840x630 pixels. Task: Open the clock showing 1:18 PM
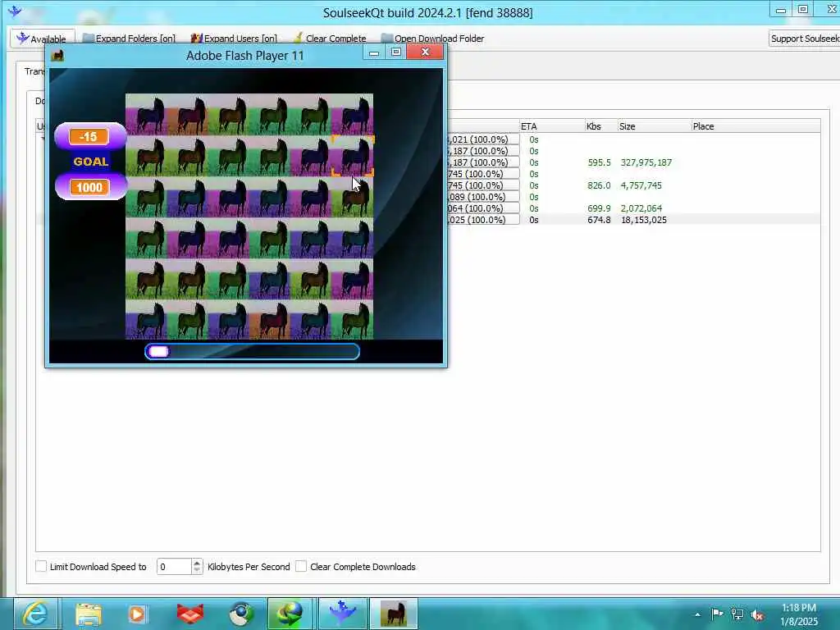pos(799,614)
